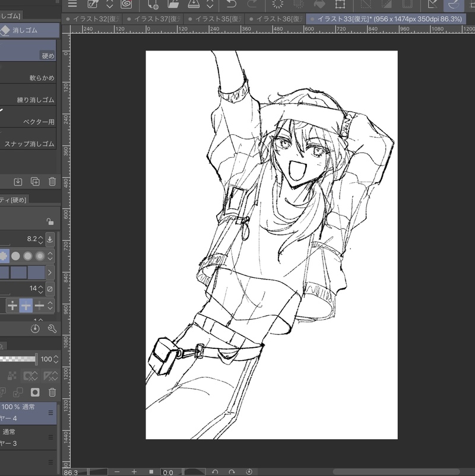Viewport: 475px width, 476px height.
Task: Open the hamburger menu in top toolbar
Action: [x=72, y=4]
